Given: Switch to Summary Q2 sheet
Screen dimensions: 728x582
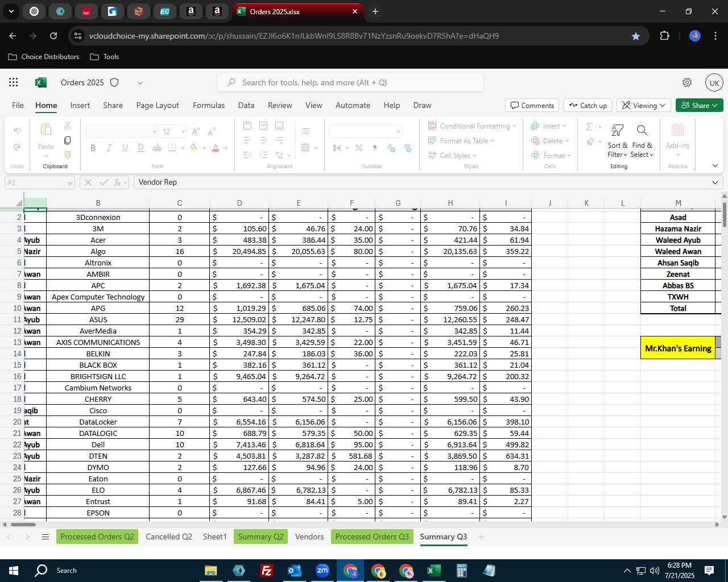Looking at the screenshot, I should click(x=260, y=537).
